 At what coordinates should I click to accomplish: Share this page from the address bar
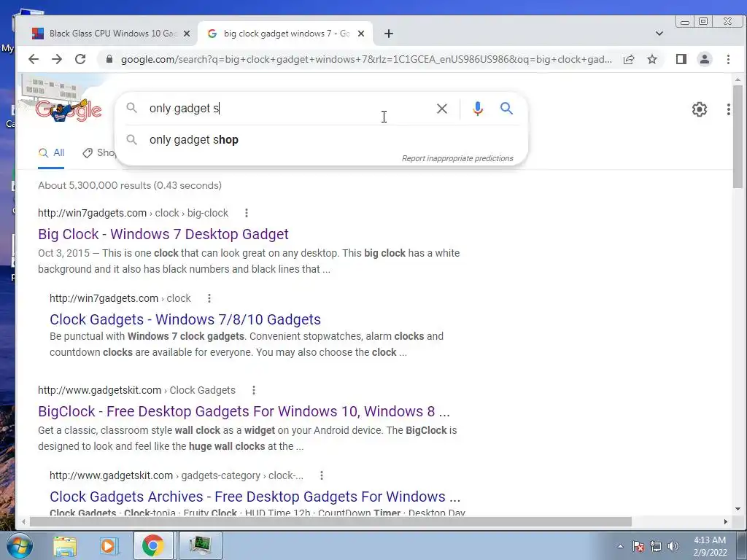click(x=629, y=59)
